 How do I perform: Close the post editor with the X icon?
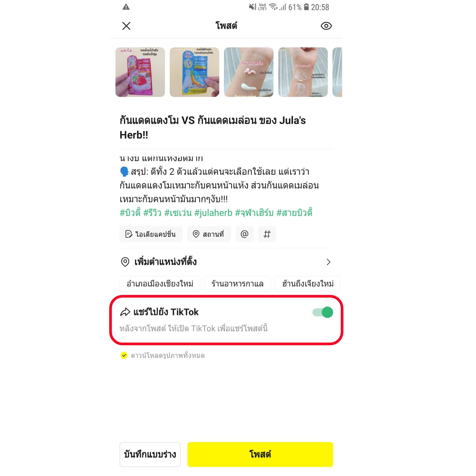[126, 26]
